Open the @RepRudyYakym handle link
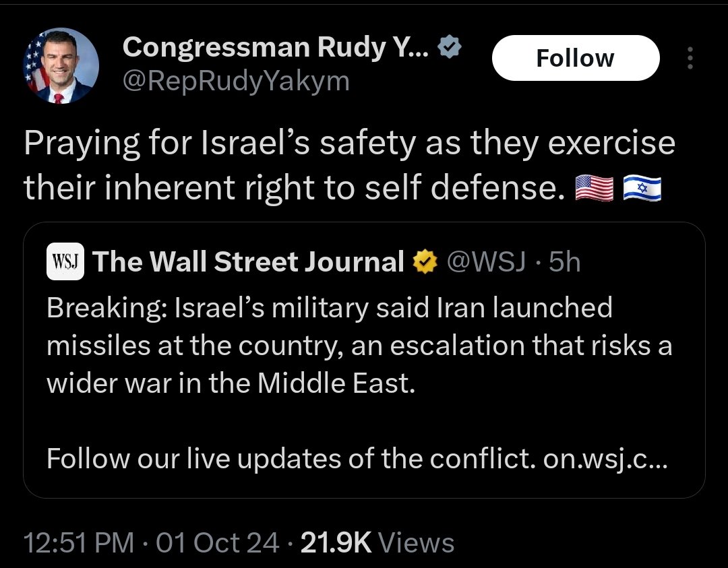The width and height of the screenshot is (728, 568). tap(236, 81)
